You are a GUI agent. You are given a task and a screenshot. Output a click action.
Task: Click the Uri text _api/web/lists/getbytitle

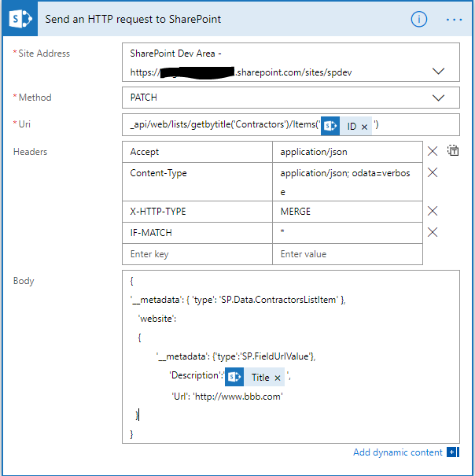pyautogui.click(x=225, y=124)
